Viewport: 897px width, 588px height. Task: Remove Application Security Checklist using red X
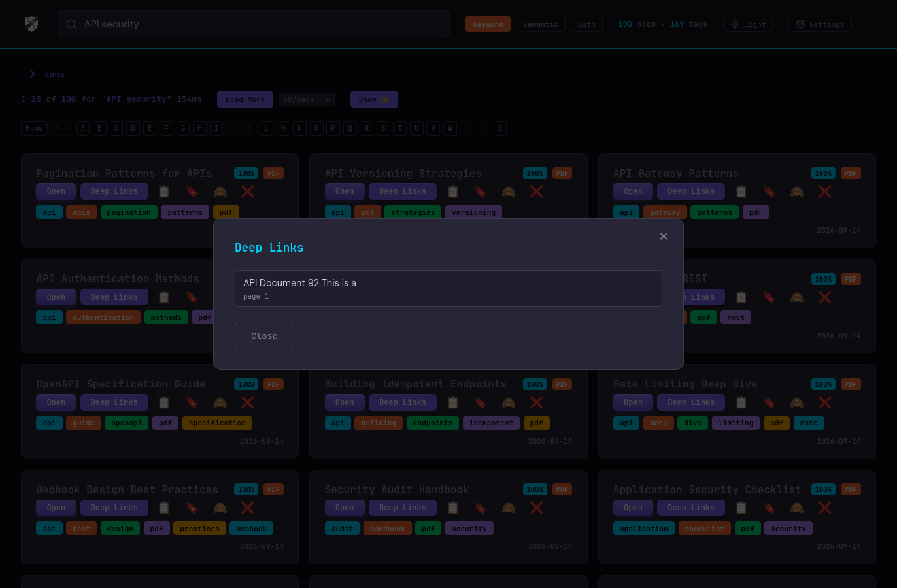click(x=825, y=508)
